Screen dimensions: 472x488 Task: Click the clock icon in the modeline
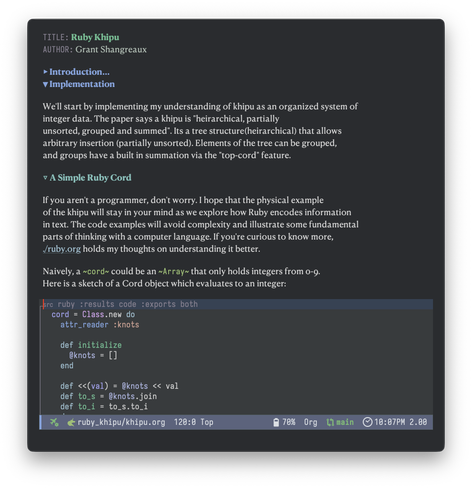click(x=367, y=422)
